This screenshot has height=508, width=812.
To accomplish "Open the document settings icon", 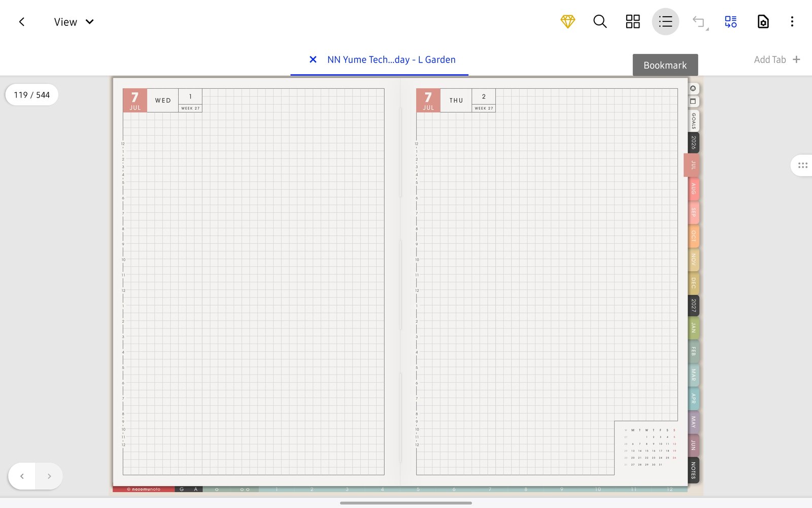I will 763,21.
